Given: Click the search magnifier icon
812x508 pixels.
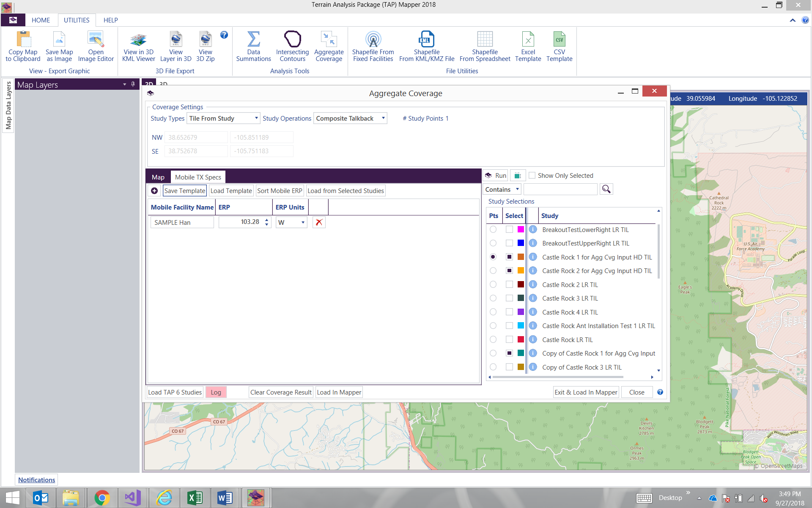Looking at the screenshot, I should [x=606, y=189].
